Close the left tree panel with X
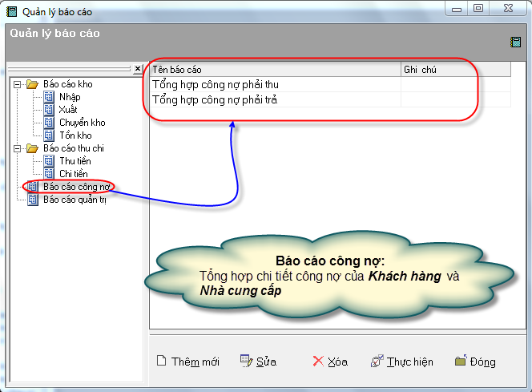The width and height of the screenshot is (532, 392). (137, 70)
